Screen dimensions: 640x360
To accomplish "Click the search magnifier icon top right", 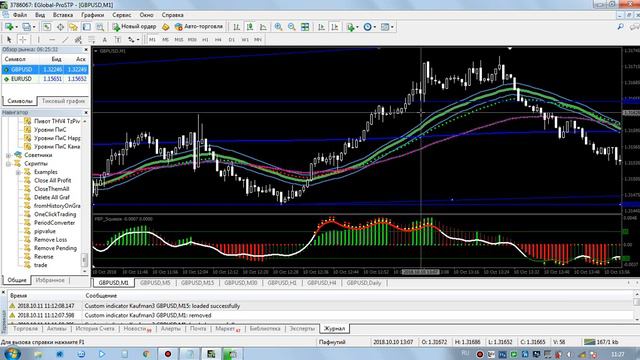I will (x=620, y=27).
